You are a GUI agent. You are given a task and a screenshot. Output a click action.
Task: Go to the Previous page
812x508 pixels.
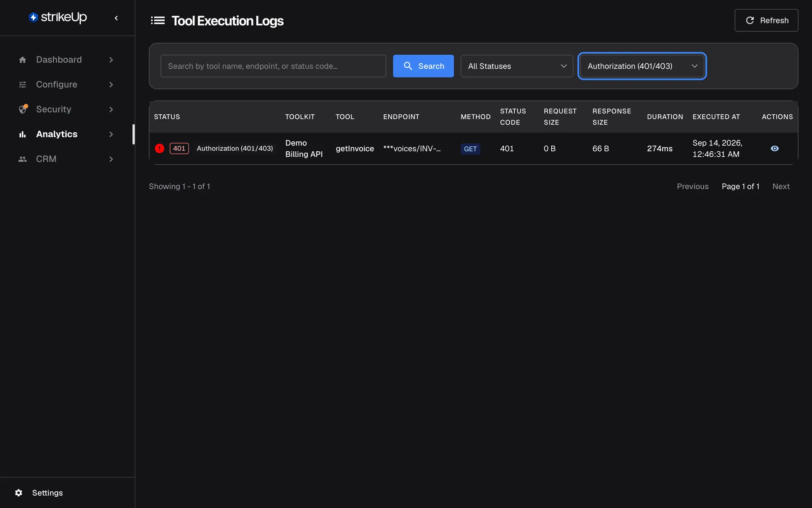(692, 186)
